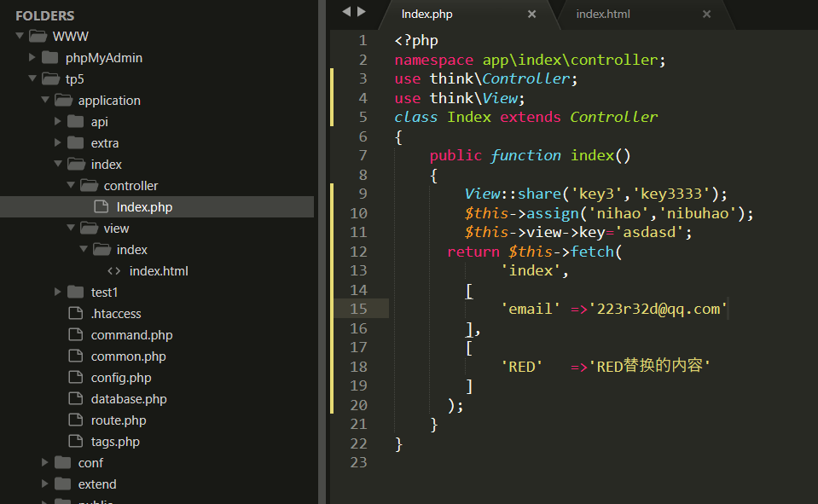Switch to the index.html tab
This screenshot has width=818, height=504.
click(x=602, y=14)
